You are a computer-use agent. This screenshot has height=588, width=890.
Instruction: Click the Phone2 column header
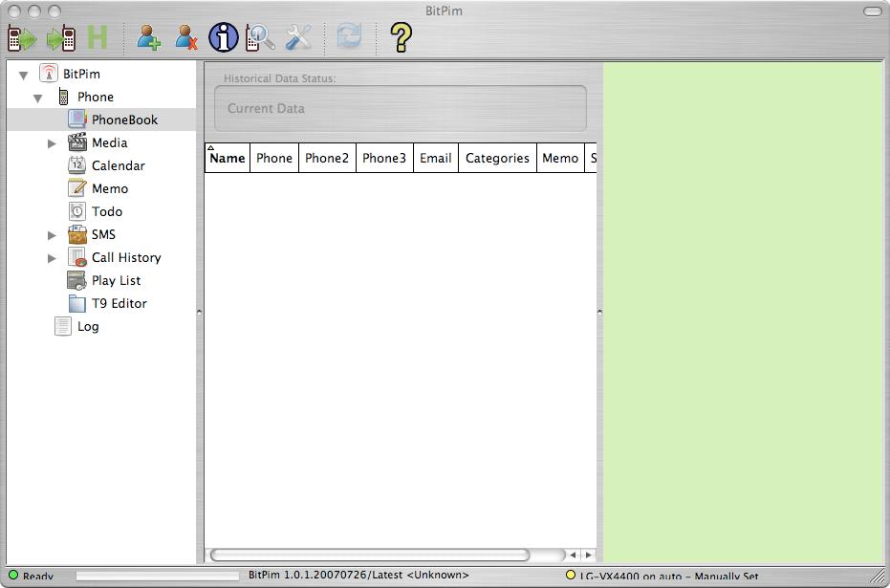coord(327,158)
